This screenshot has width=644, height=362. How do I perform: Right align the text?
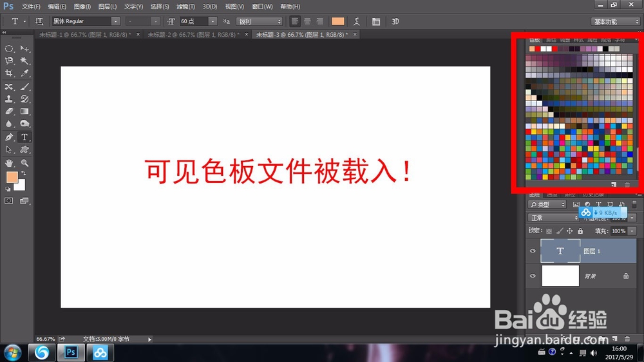(x=319, y=21)
